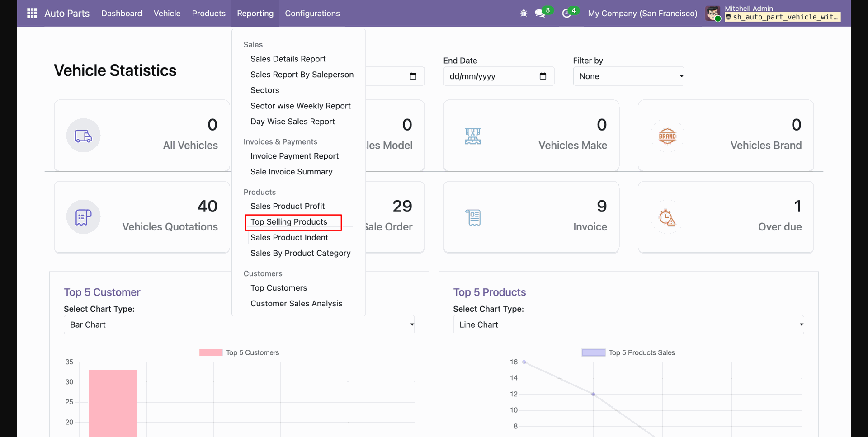Click the line chart point at 16
The height and width of the screenshot is (437, 868).
tap(524, 362)
